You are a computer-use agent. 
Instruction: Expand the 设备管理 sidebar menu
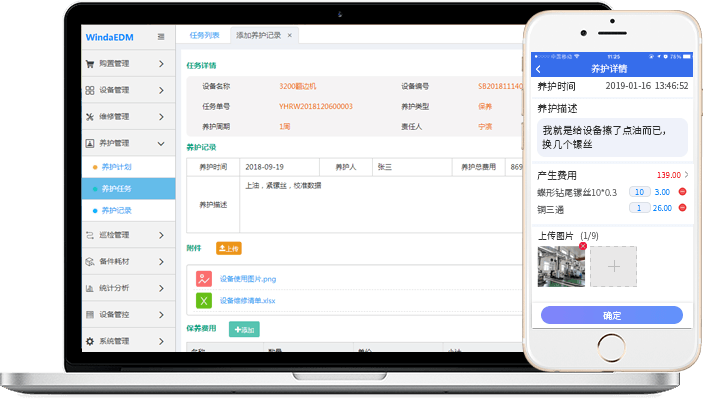pos(161,90)
